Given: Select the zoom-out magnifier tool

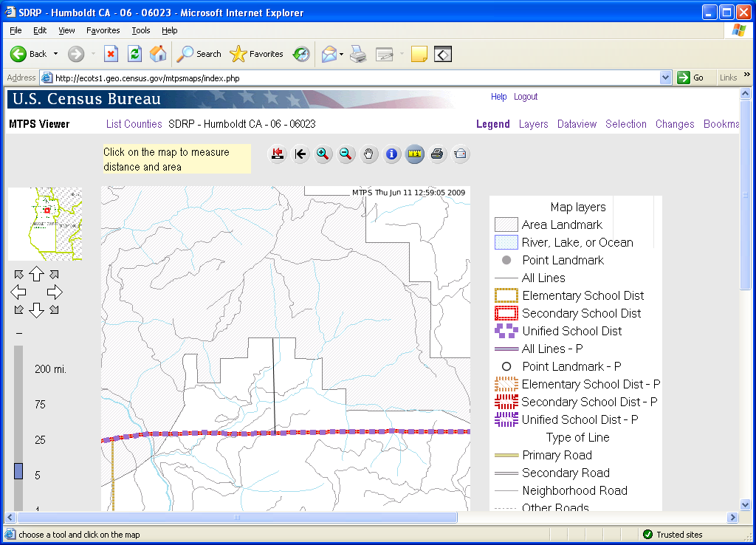Looking at the screenshot, I should (x=346, y=154).
